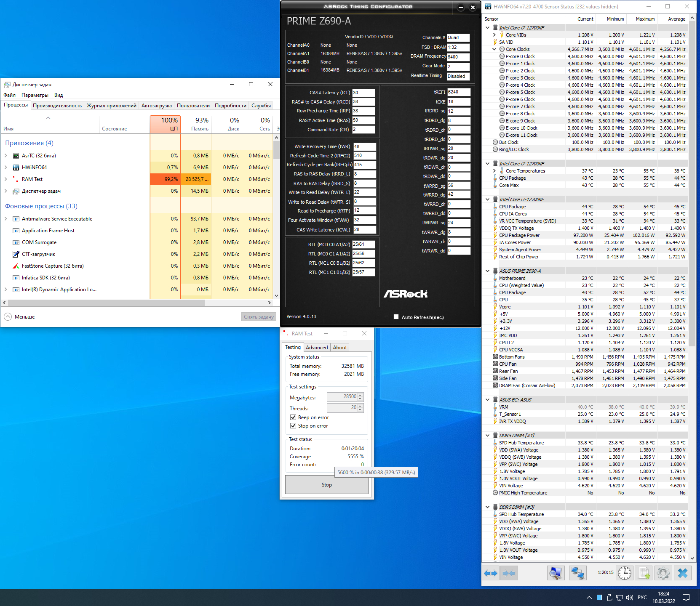Collapse the DDR5 DIMM [#1] sensor group
This screenshot has height=606, width=700.
pos(488,436)
